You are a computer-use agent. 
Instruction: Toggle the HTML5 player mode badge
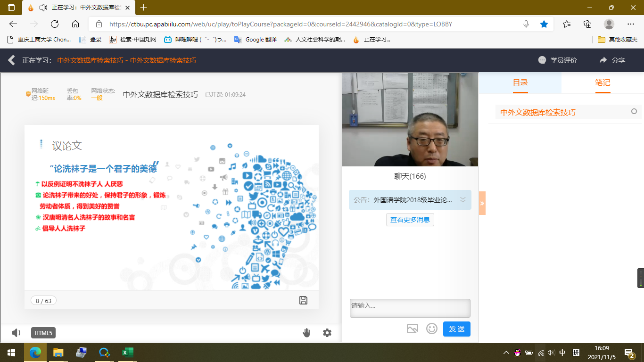(x=43, y=333)
